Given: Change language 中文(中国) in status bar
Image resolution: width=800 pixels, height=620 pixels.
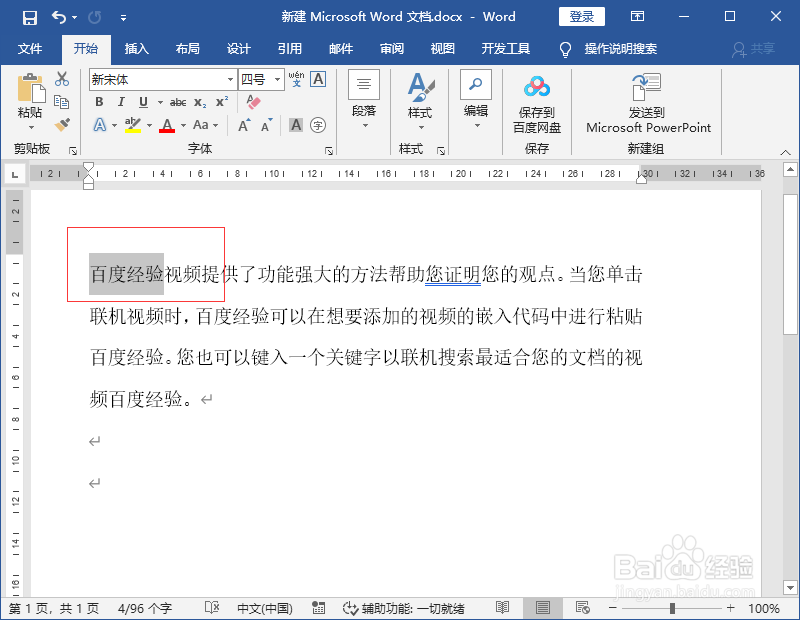Looking at the screenshot, I should tap(265, 608).
